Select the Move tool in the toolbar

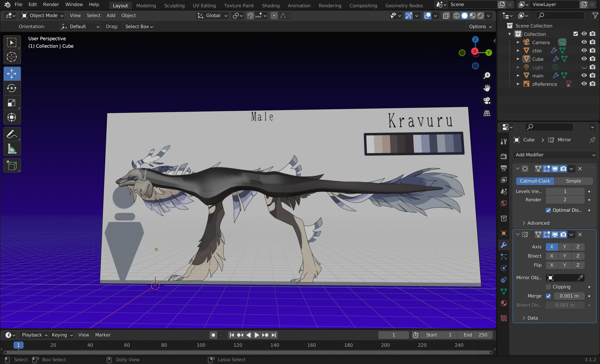[12, 74]
